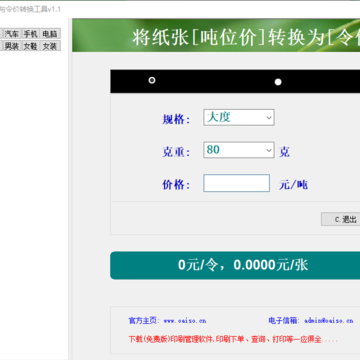The image size is (360, 360).
Task: Open the 男装 category button
Action: (x=12, y=46)
